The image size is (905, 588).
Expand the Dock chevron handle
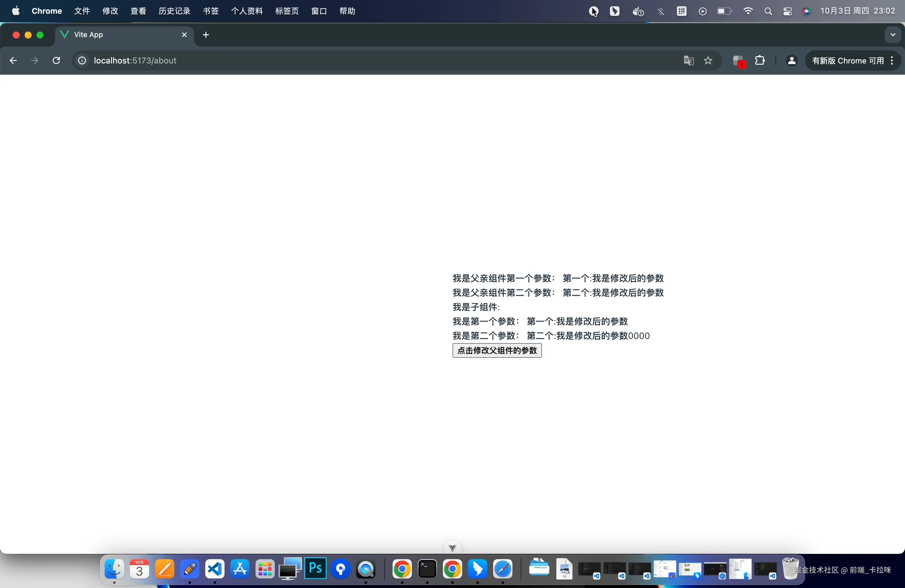452,548
